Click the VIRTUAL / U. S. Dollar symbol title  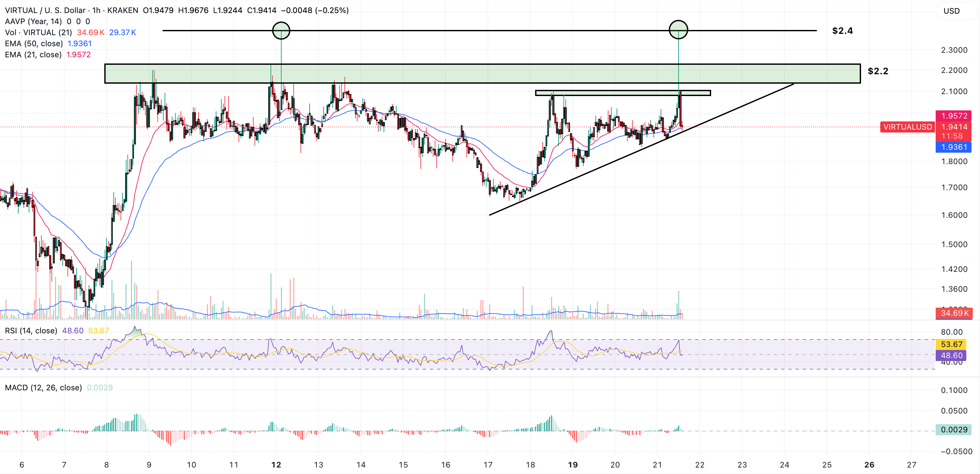pos(45,10)
